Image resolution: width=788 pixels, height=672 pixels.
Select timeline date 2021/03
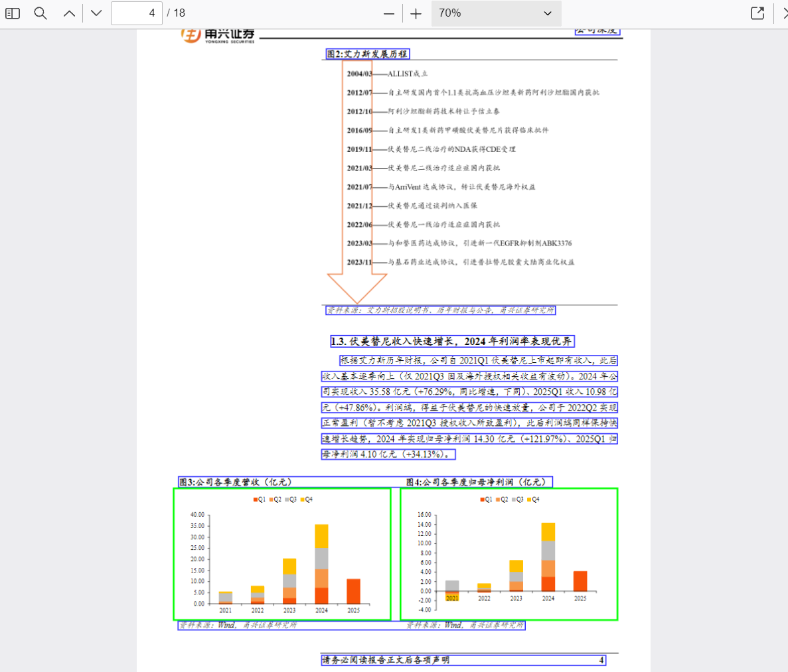[359, 168]
